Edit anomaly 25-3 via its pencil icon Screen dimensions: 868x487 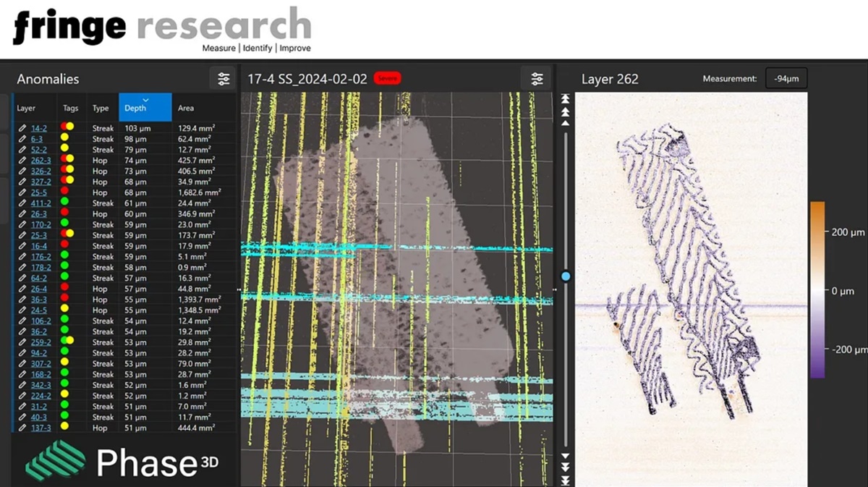[x=22, y=235]
